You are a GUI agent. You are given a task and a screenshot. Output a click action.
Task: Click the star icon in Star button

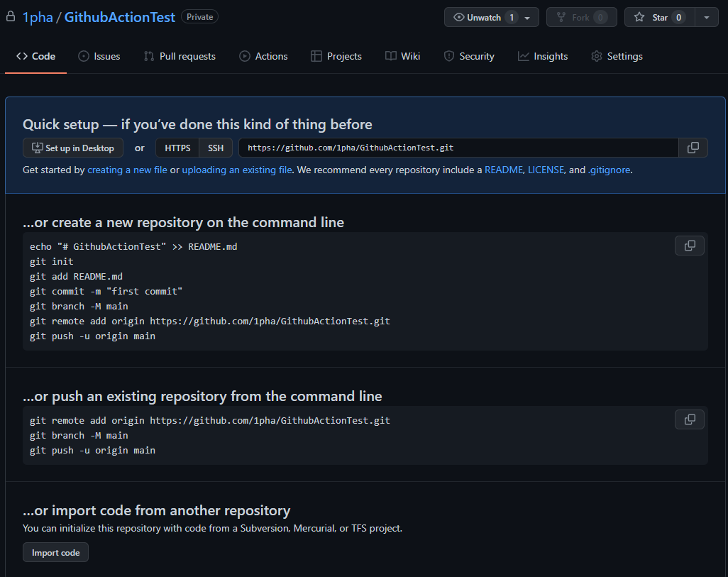click(639, 17)
